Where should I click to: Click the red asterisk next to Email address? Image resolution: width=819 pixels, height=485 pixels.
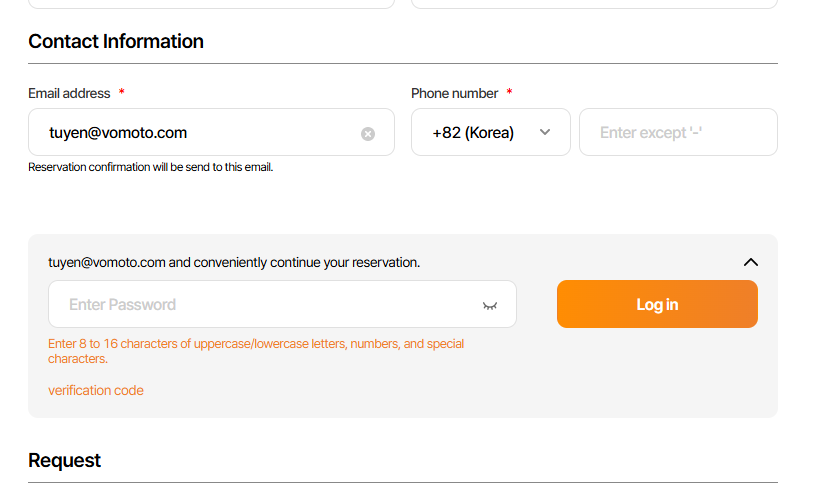pos(122,93)
